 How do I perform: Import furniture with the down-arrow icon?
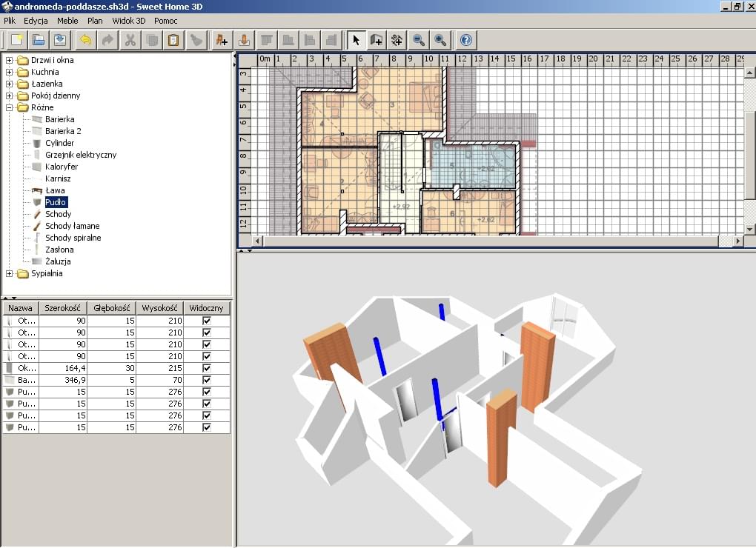(244, 40)
